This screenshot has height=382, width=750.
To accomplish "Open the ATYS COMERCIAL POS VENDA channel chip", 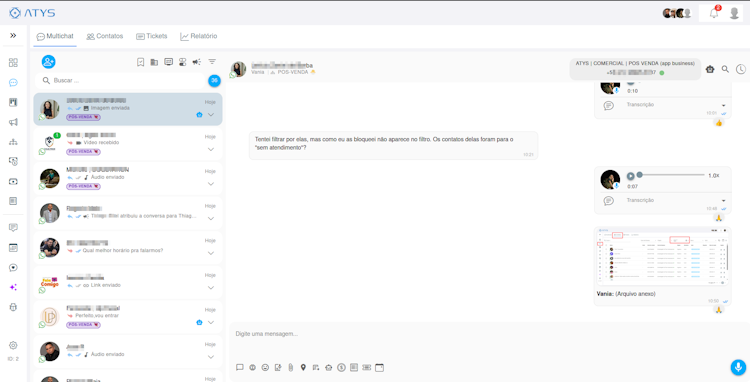I will click(x=635, y=68).
